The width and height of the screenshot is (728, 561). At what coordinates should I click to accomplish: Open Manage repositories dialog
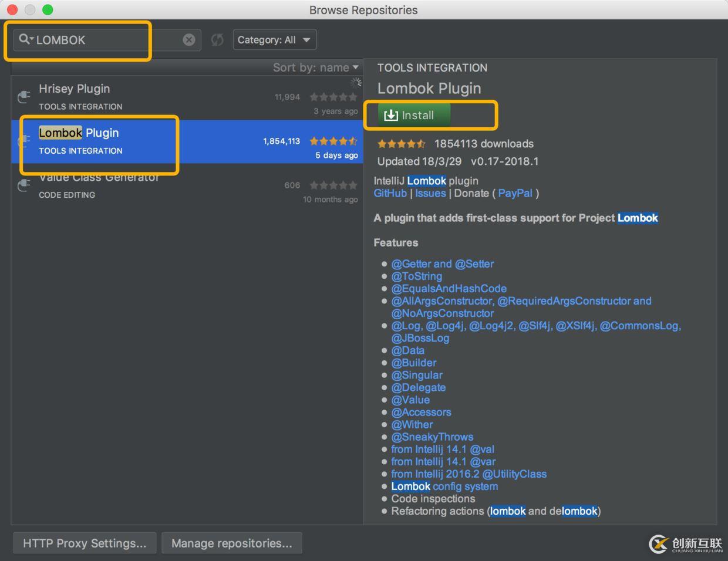(x=232, y=543)
